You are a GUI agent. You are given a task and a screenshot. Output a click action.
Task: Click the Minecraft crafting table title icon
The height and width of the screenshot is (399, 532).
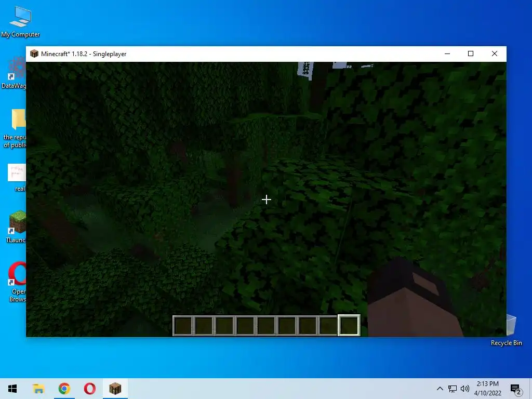point(34,54)
